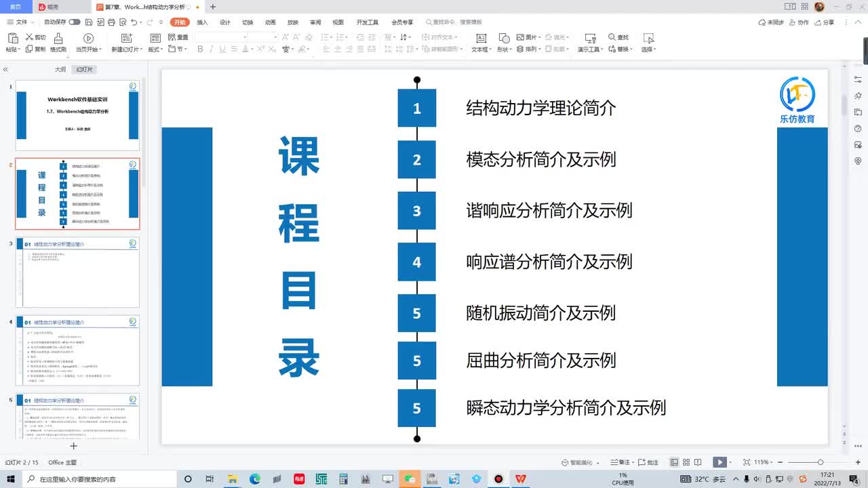
Task: Switch to the 动画 animation tab
Action: click(271, 22)
